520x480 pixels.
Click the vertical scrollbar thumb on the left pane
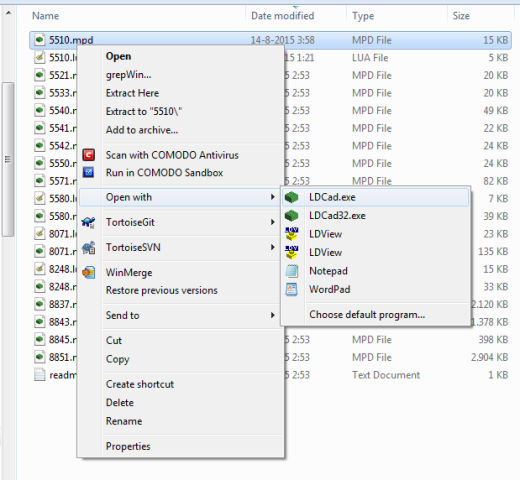pyautogui.click(x=8, y=159)
